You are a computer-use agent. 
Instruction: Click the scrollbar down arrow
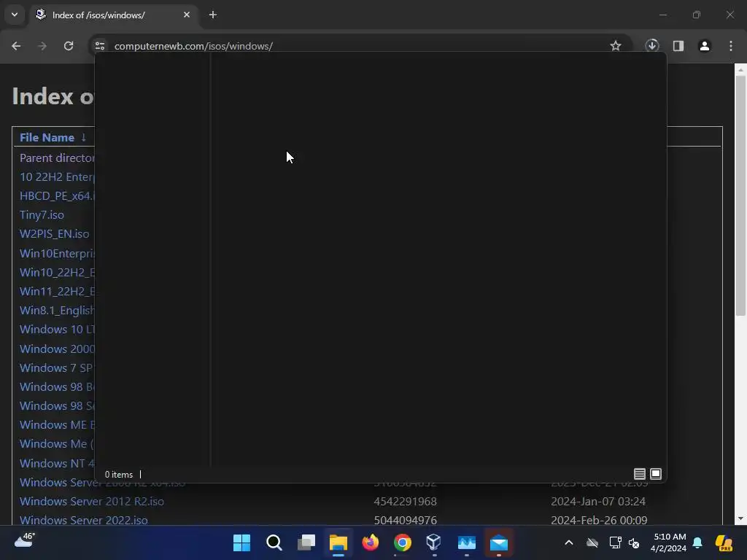click(x=740, y=518)
